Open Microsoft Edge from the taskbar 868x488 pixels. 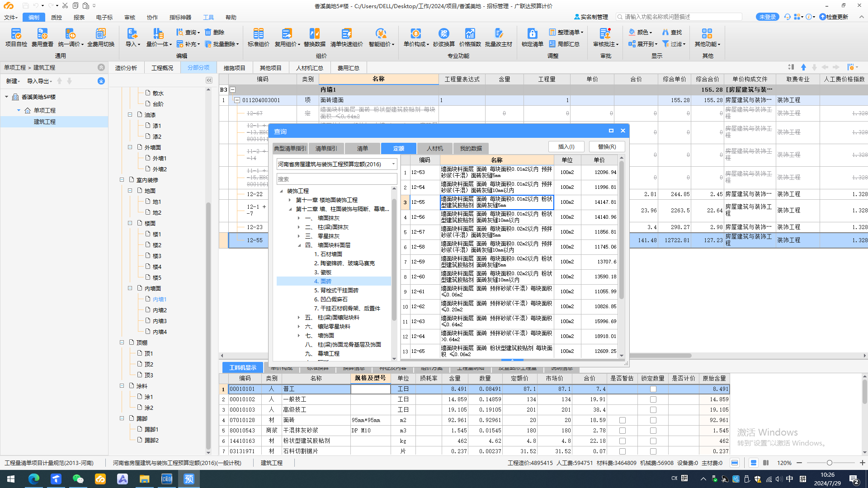(x=34, y=479)
